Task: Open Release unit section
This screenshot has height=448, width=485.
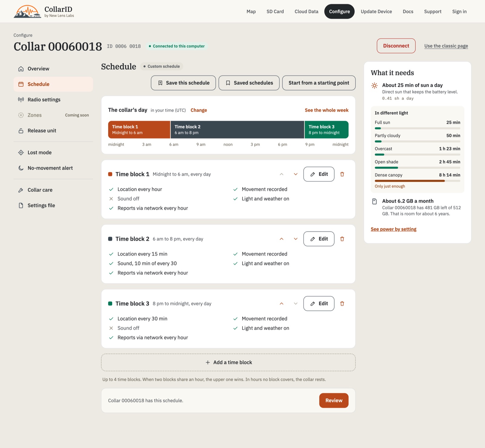Action: tap(53, 130)
